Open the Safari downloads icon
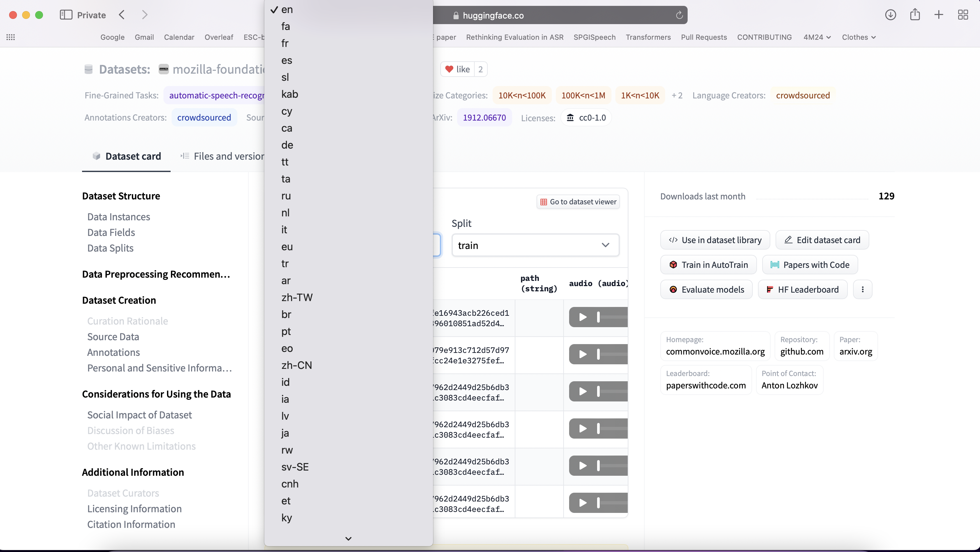Screen dimensions: 980x552 [x=890, y=15]
